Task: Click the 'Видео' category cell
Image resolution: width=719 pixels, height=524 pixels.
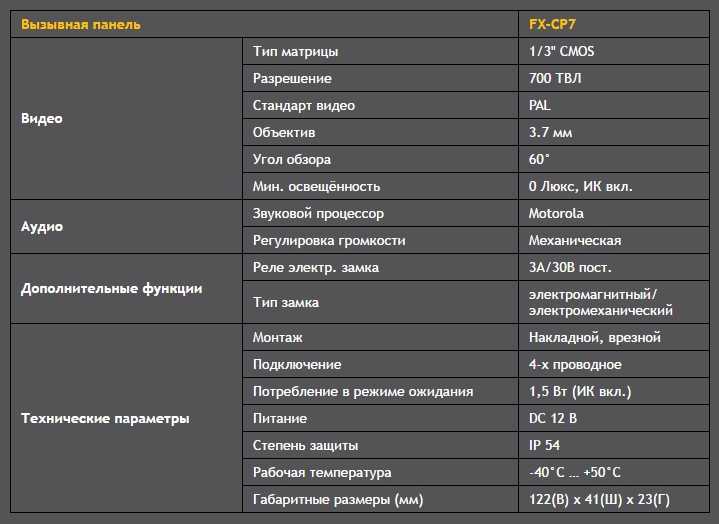Action: coord(126,119)
